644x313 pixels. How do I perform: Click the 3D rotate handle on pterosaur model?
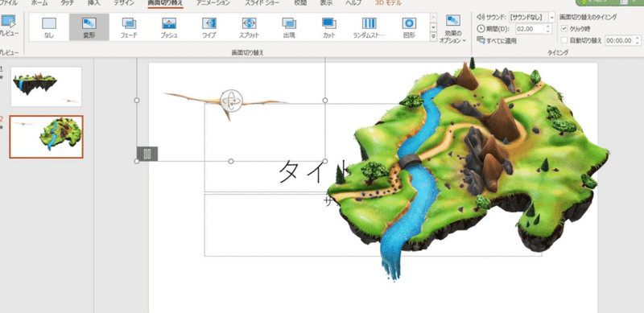pyautogui.click(x=231, y=101)
